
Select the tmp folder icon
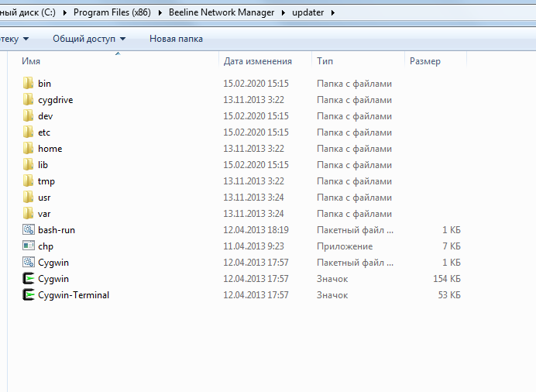[28, 181]
